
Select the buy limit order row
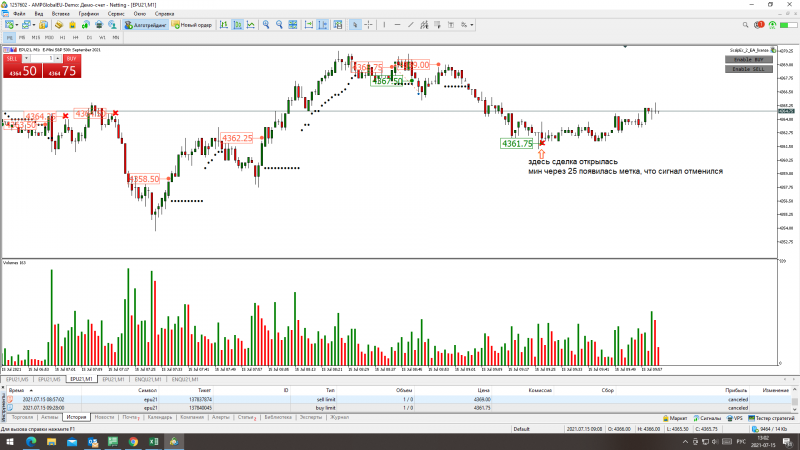[399, 408]
